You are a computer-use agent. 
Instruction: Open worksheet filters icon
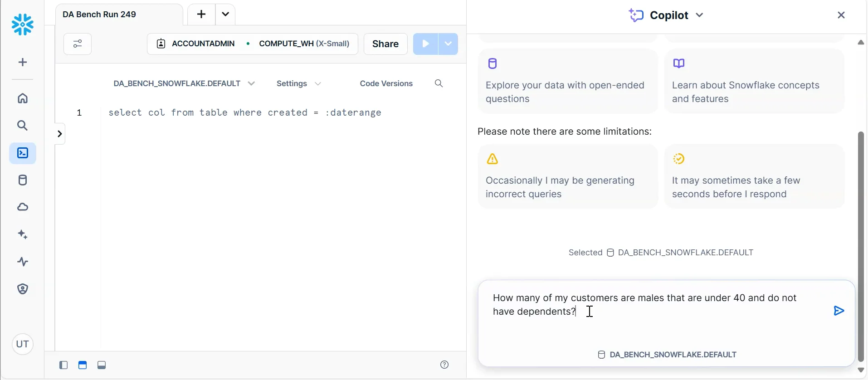[78, 44]
